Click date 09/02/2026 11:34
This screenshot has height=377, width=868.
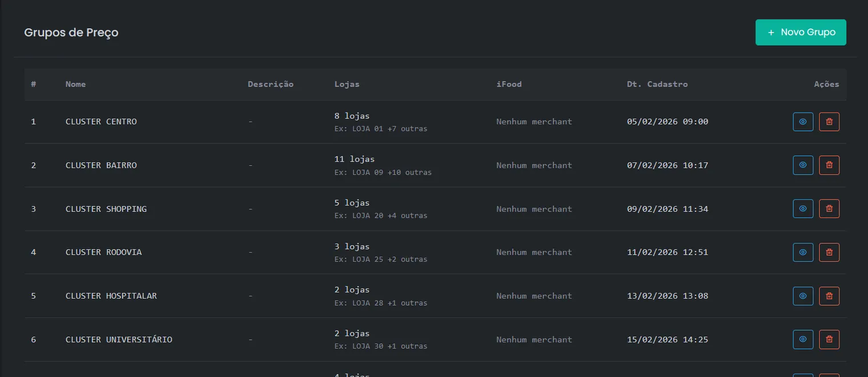tap(668, 209)
